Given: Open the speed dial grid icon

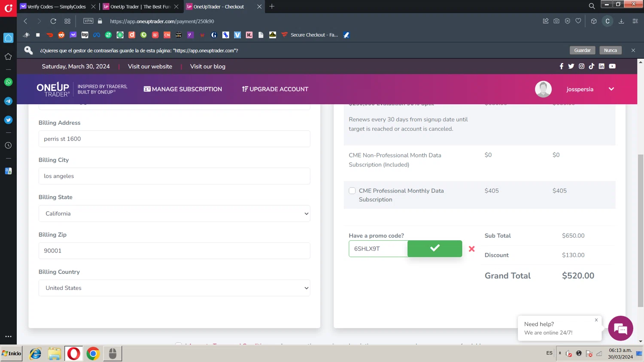Looking at the screenshot, I should pyautogui.click(x=67, y=21).
